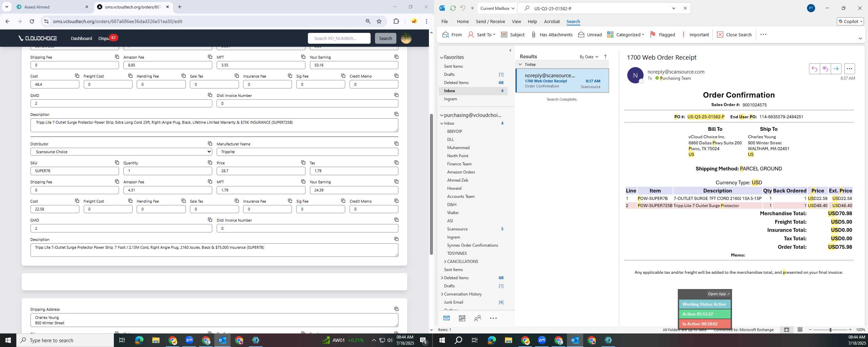This screenshot has height=347, width=868.
Task: Reply to the email in Outlook
Action: tap(814, 69)
